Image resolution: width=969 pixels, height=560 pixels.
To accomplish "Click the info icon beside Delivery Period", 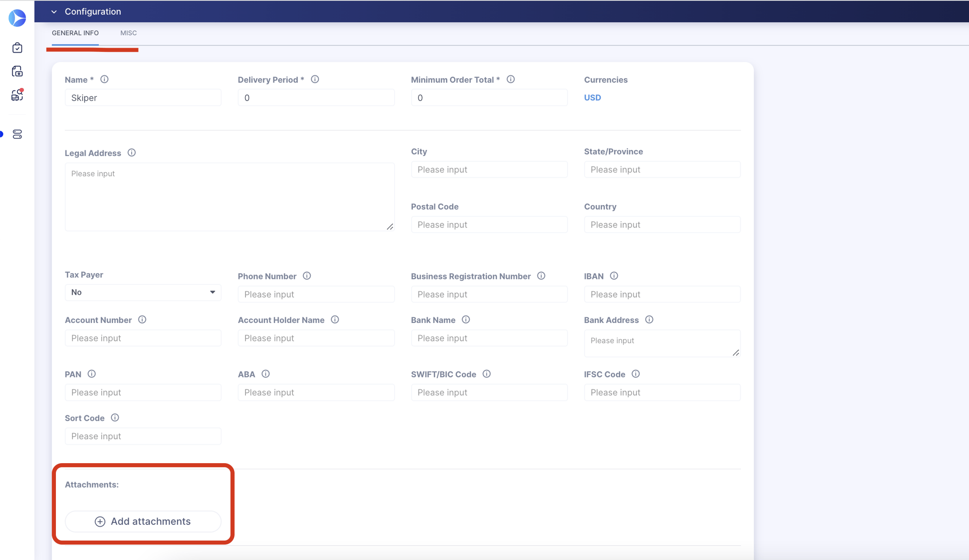I will (315, 79).
